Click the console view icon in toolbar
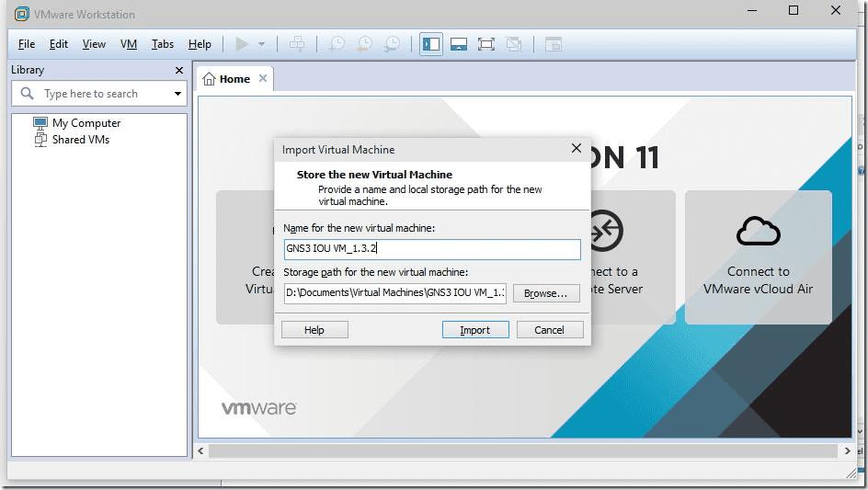Viewport: 868px width, 490px height. pos(553,44)
